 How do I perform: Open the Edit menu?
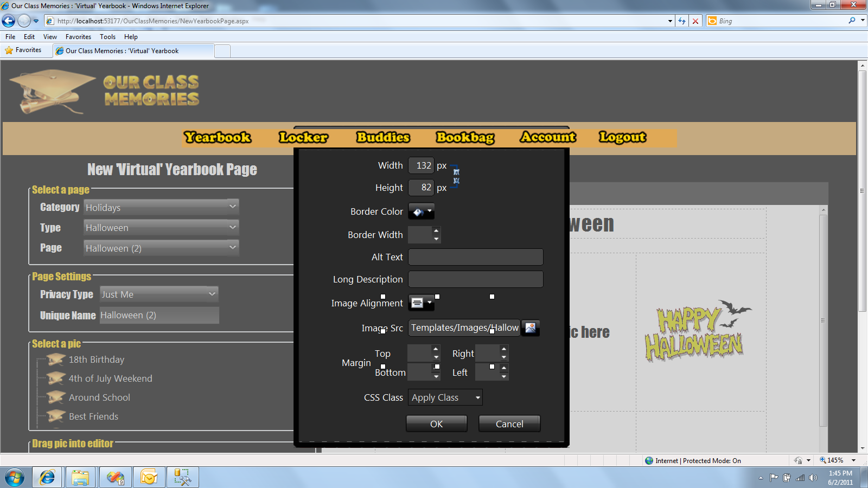coord(29,37)
